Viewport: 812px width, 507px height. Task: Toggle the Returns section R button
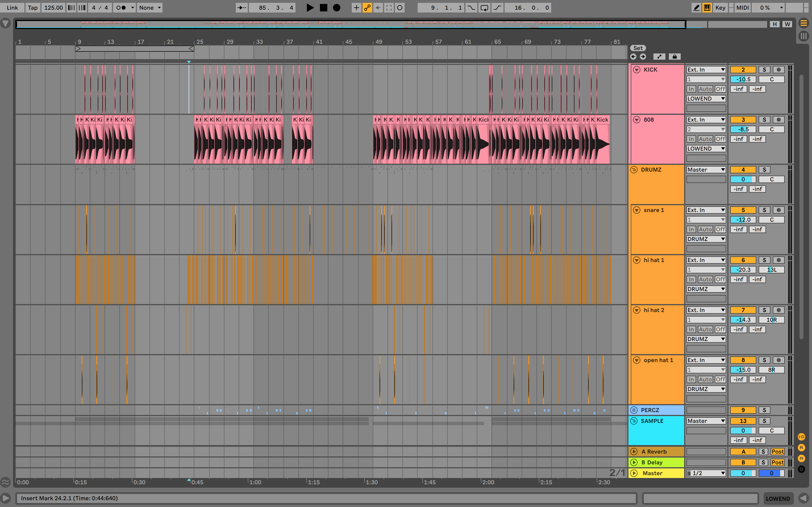801,448
